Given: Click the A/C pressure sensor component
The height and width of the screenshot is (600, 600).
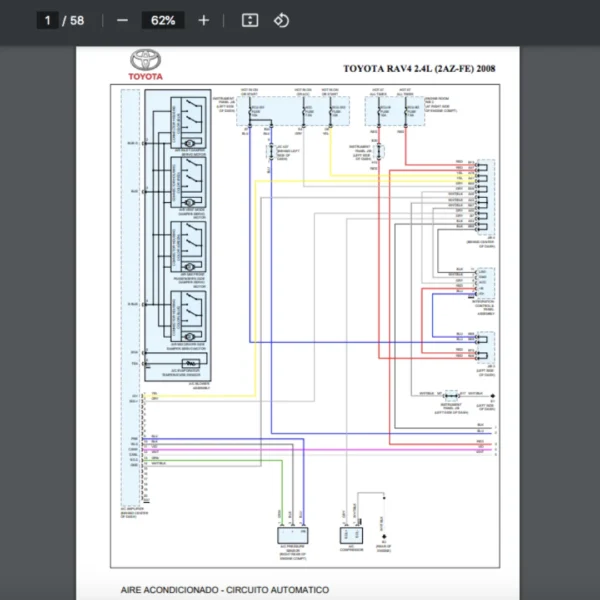Looking at the screenshot, I should [291, 536].
